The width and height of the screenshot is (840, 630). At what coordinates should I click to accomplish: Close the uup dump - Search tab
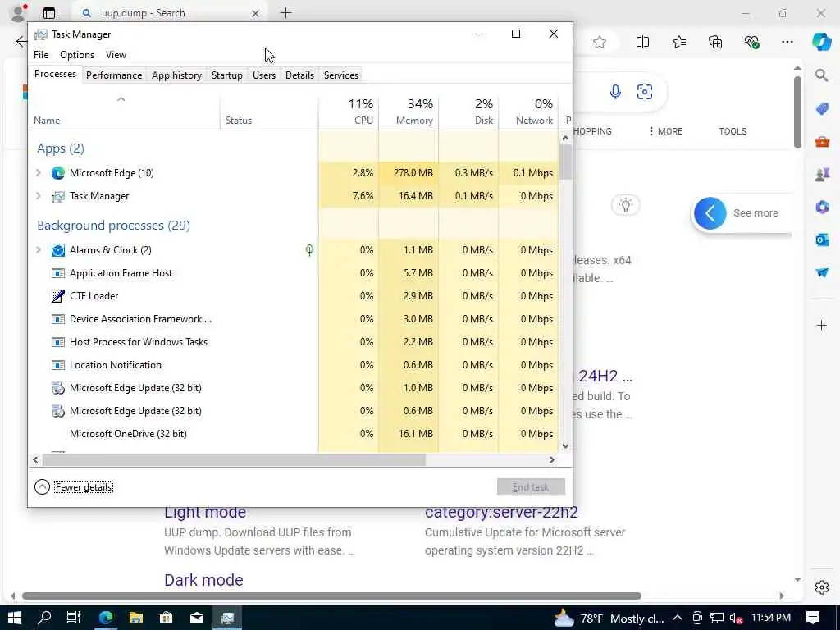pyautogui.click(x=256, y=13)
